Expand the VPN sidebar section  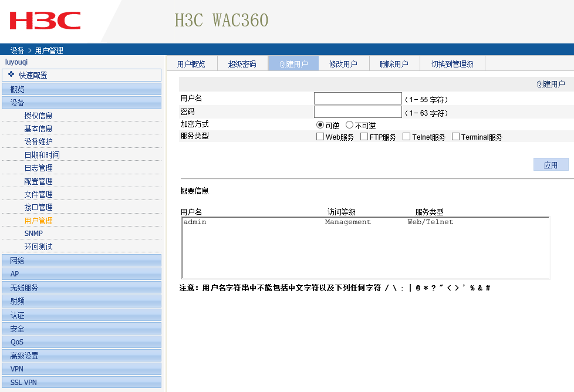(81, 369)
